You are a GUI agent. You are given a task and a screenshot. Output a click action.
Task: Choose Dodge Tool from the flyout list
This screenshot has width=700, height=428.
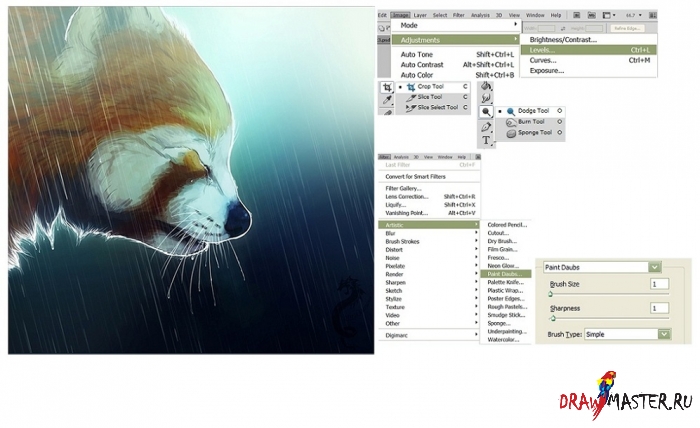click(x=530, y=111)
